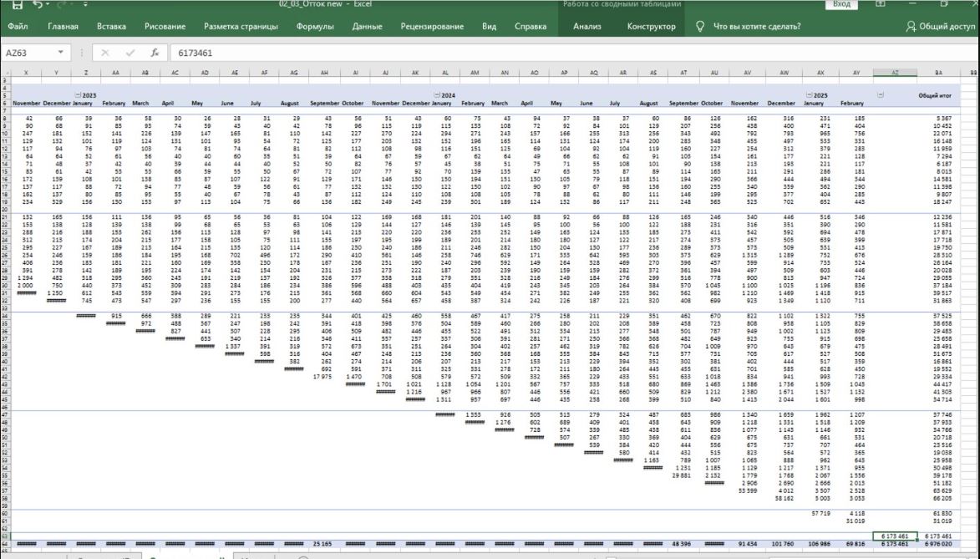Click the 'Вход' sign-in button

pyautogui.click(x=841, y=5)
